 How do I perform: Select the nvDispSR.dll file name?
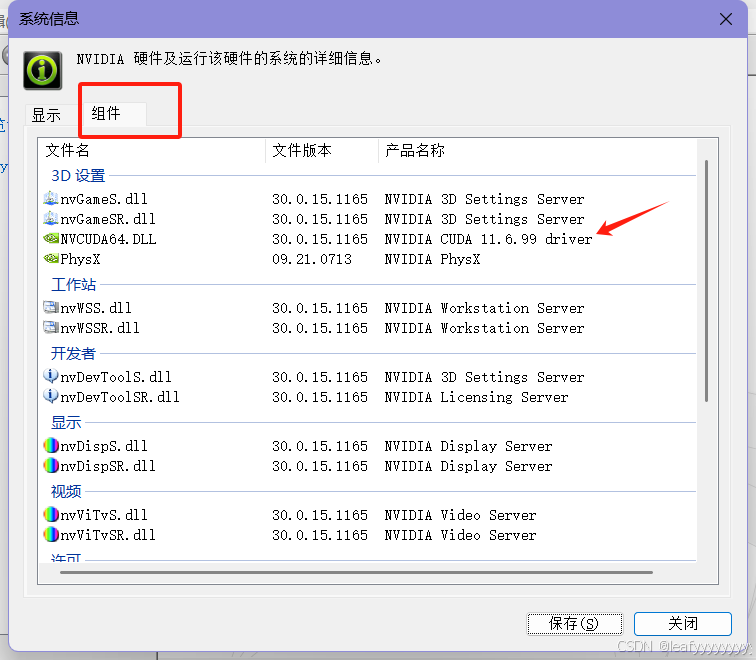[x=108, y=466]
